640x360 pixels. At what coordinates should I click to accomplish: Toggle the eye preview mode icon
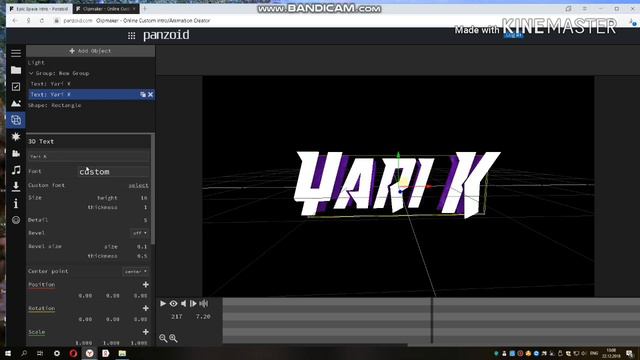coord(173,303)
